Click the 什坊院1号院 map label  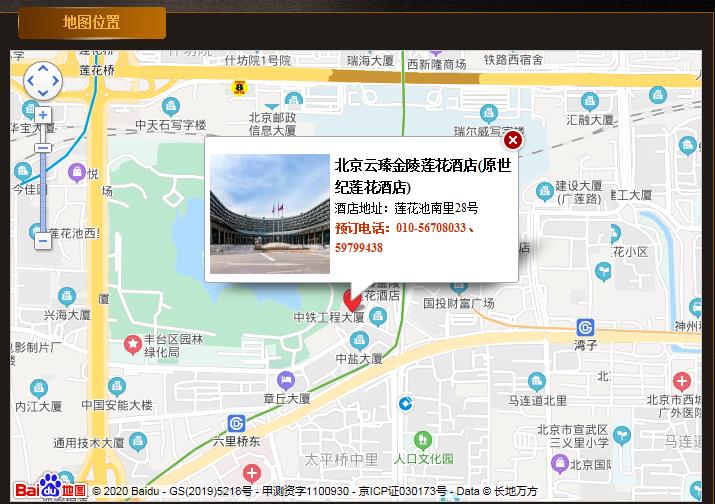click(258, 60)
